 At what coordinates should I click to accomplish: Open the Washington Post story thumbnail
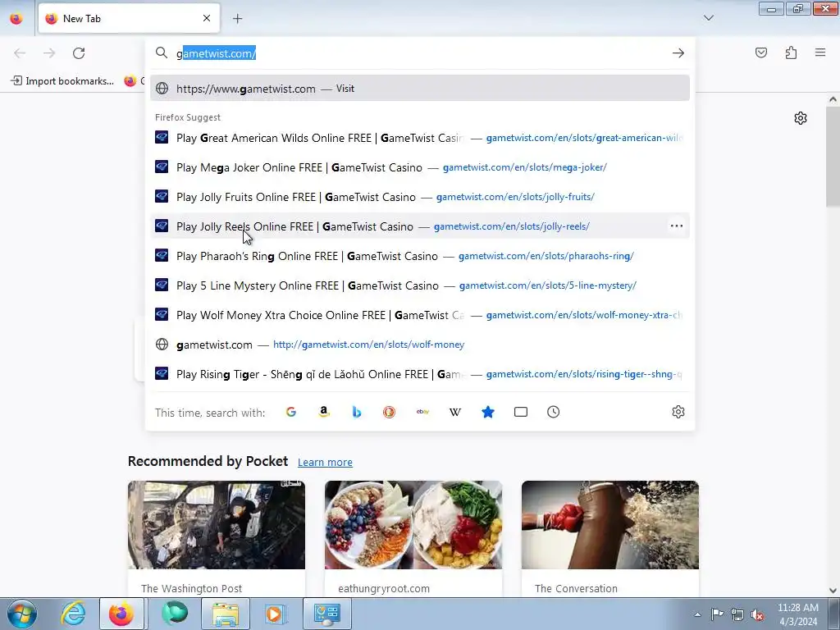click(x=217, y=525)
